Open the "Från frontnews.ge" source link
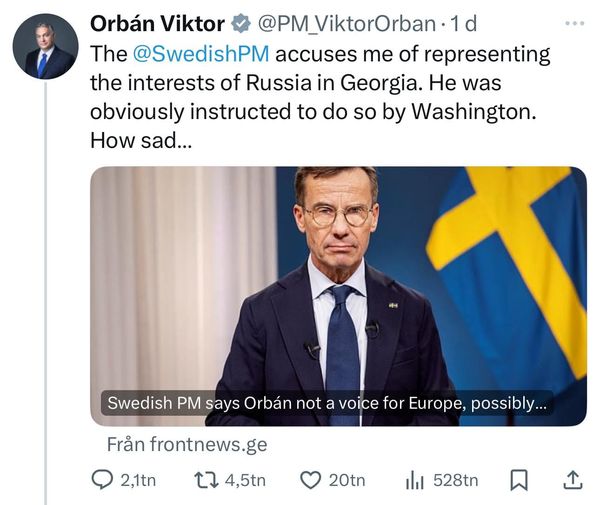Viewport: 600px width, 505px height. click(187, 444)
